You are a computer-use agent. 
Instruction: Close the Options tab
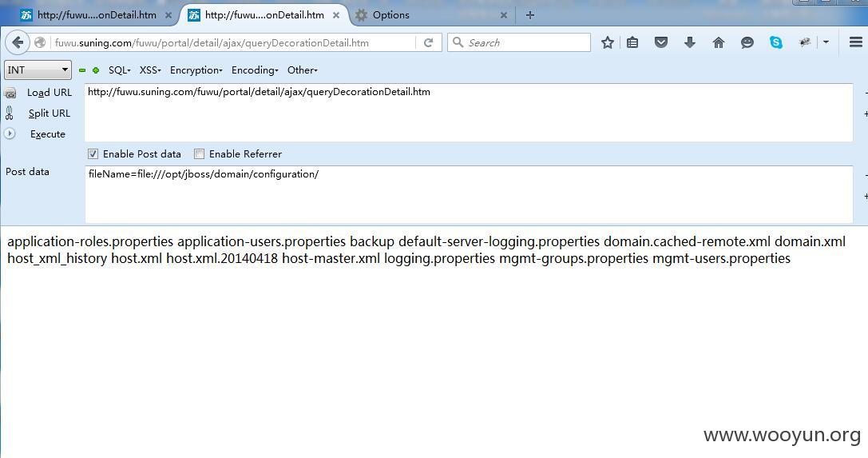click(x=504, y=15)
